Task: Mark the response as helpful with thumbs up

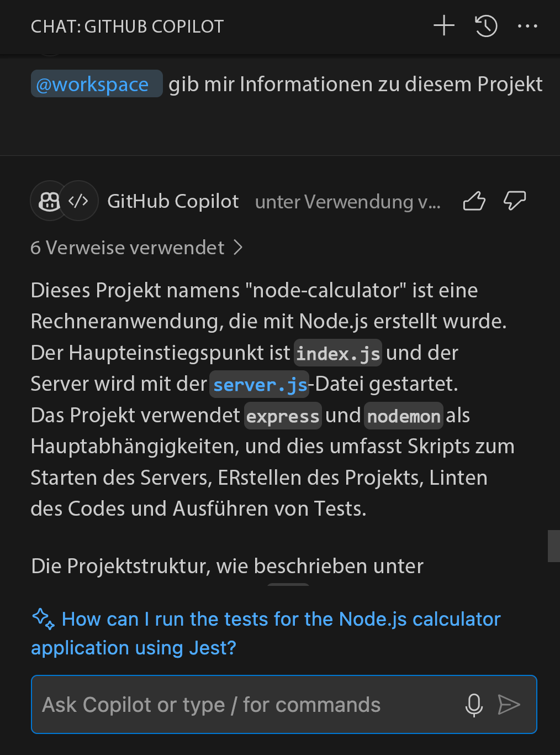Action: click(x=474, y=201)
